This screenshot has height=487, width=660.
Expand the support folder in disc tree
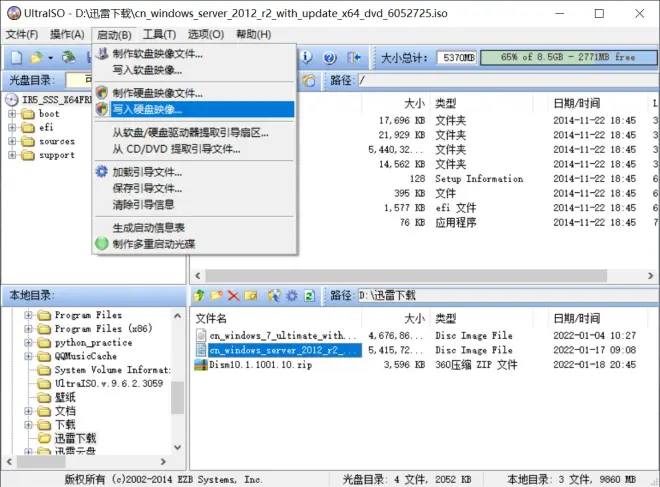click(x=12, y=155)
